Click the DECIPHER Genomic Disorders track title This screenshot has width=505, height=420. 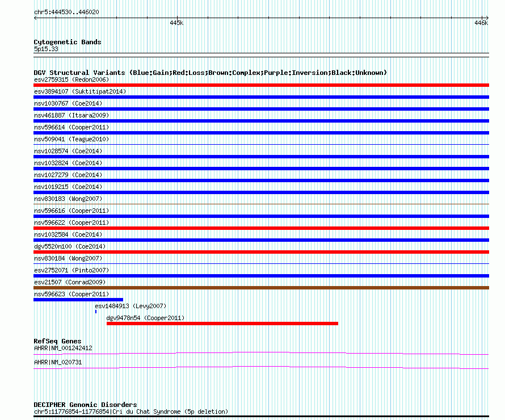(85, 405)
